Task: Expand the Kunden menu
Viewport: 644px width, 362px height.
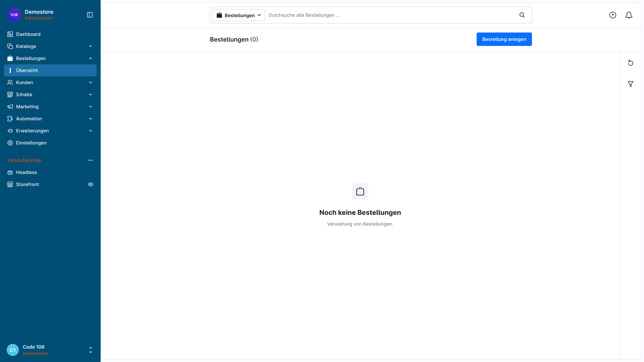Action: pos(50,82)
